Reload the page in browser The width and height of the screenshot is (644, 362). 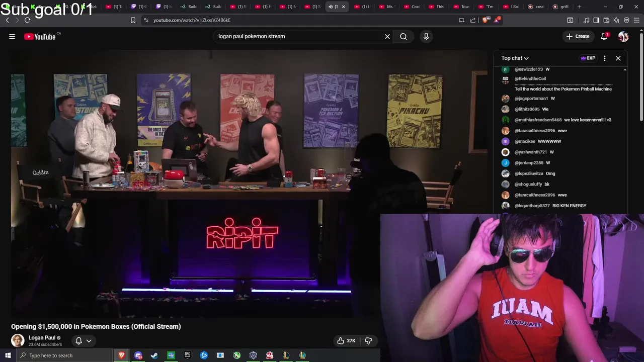pos(27,20)
